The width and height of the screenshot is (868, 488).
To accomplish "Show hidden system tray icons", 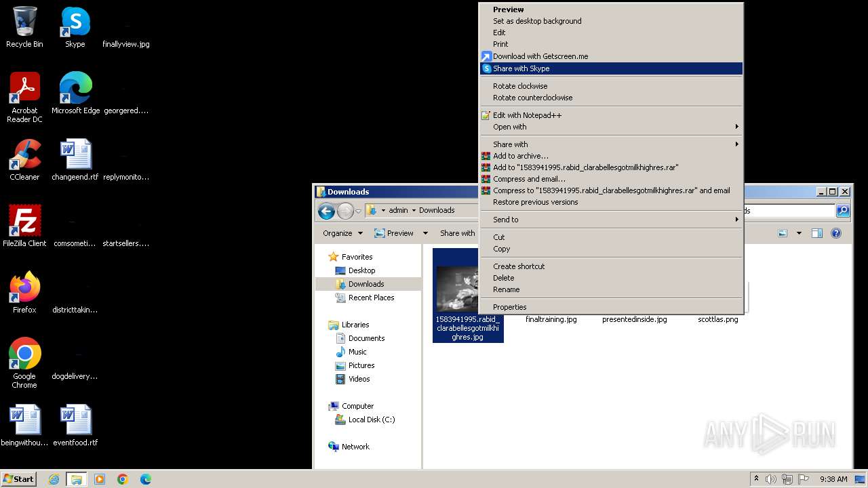I will click(x=756, y=479).
